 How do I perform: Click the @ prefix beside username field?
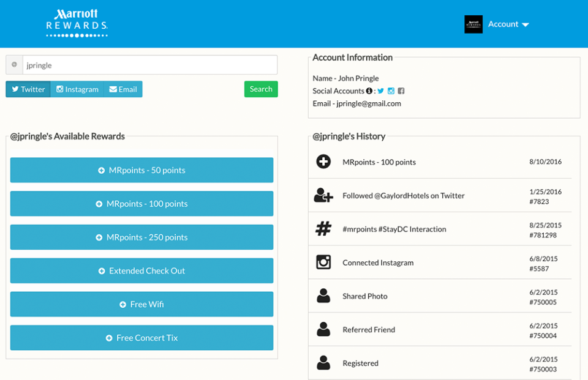tap(14, 65)
